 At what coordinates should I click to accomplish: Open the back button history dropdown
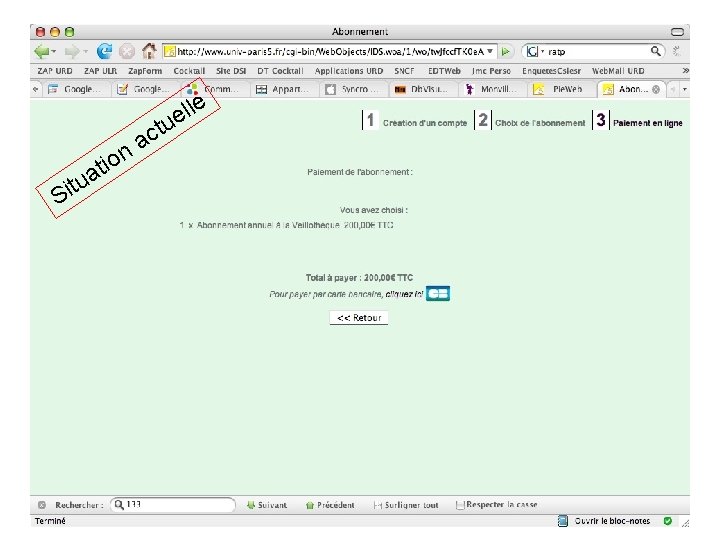click(x=54, y=51)
